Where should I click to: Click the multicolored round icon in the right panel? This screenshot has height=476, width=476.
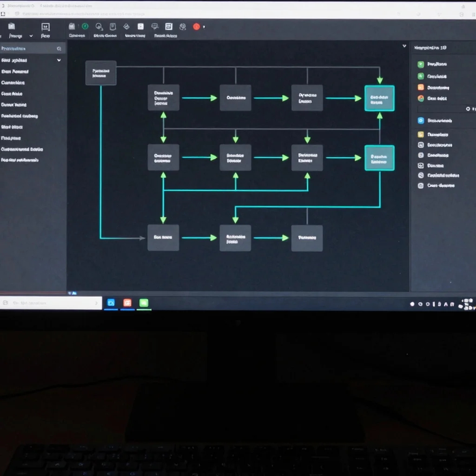421,99
